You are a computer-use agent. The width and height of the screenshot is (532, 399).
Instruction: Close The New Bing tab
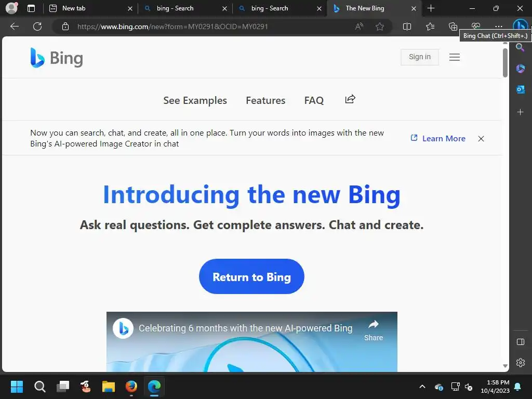pyautogui.click(x=414, y=8)
